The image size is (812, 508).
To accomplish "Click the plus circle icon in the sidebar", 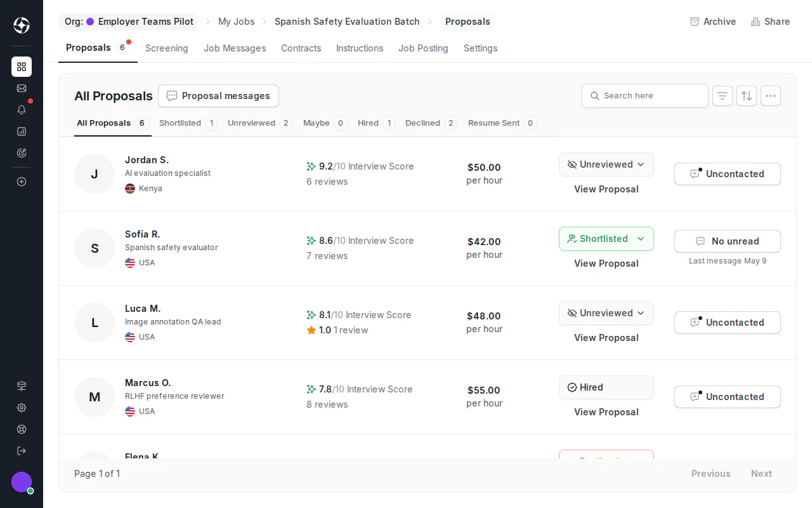I will point(22,182).
